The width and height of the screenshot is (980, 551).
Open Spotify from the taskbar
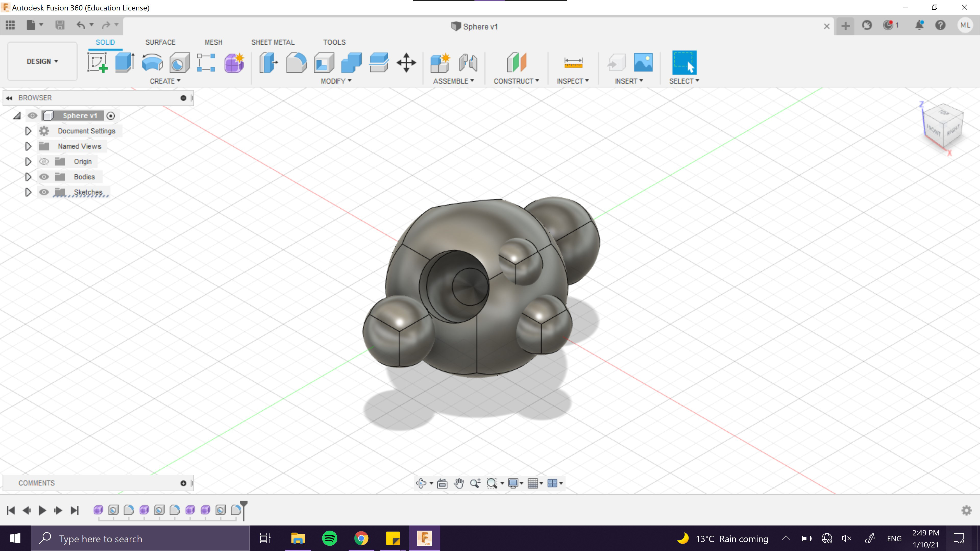329,539
